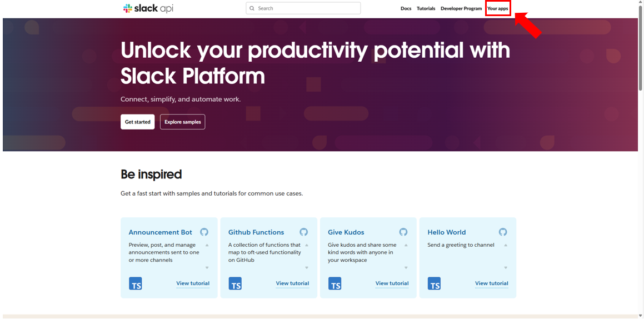Click the magnifier icon in search box
This screenshot has height=319, width=644.
(252, 8)
